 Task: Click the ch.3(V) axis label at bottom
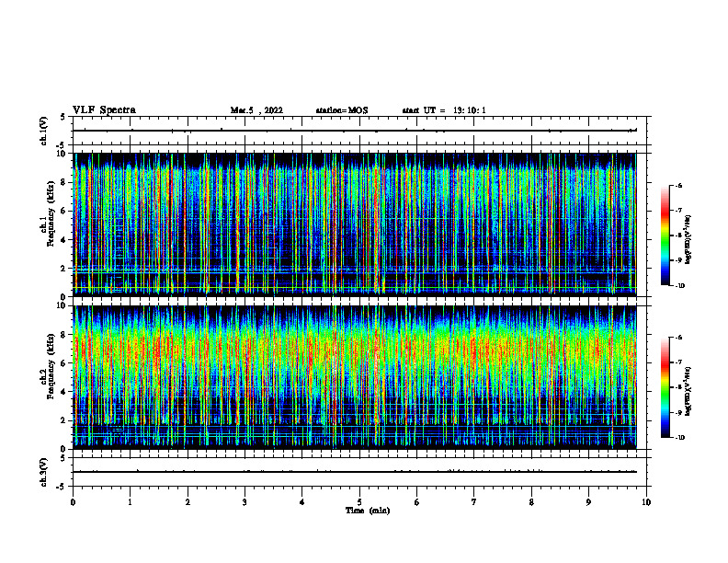point(44,472)
